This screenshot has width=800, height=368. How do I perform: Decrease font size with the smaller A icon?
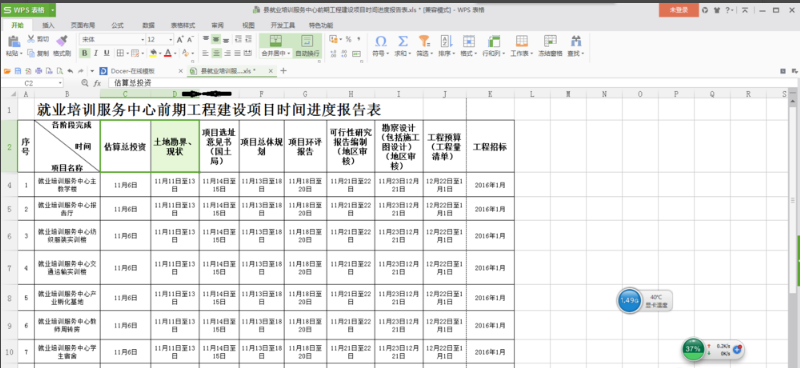point(190,39)
